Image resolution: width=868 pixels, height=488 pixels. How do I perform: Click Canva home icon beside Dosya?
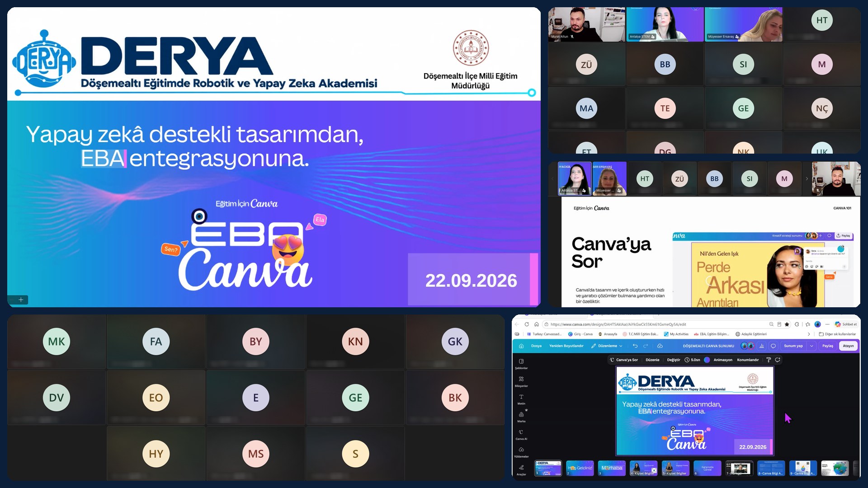(521, 346)
